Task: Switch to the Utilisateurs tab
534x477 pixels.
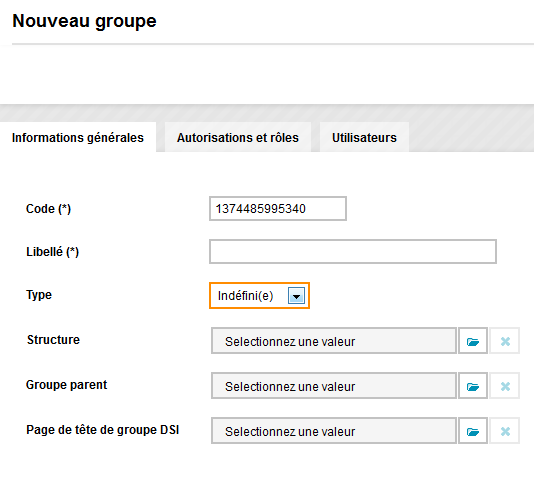Action: tap(364, 138)
